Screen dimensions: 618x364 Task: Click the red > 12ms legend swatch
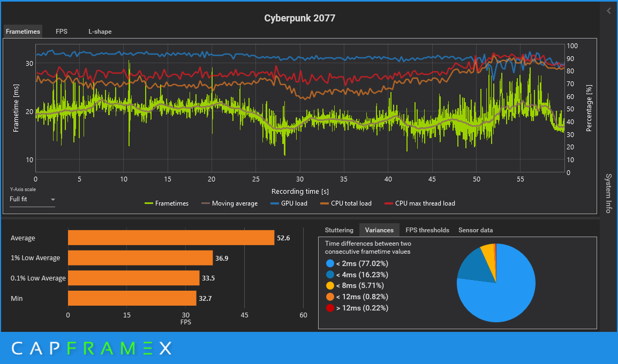point(330,308)
